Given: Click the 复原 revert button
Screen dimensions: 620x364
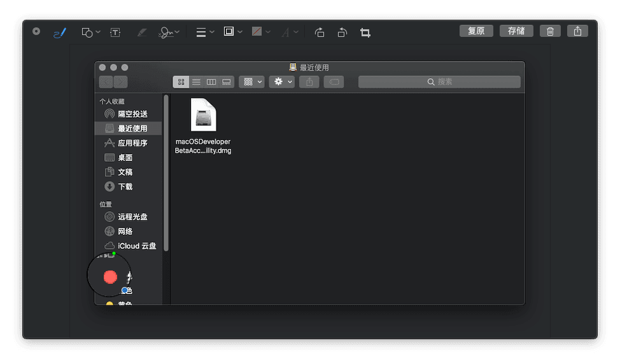Looking at the screenshot, I should coord(476,31).
